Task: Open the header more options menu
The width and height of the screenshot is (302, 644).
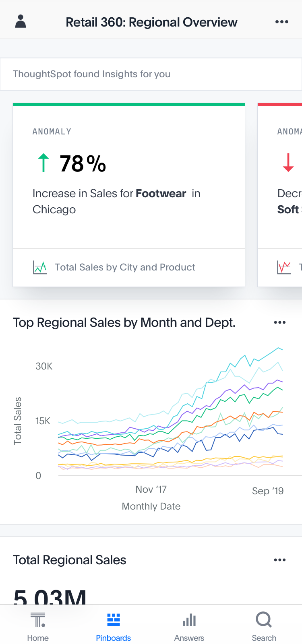Action: tap(281, 22)
